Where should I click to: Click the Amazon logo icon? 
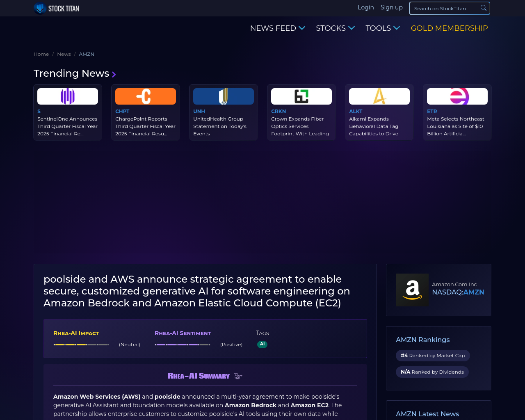pyautogui.click(x=412, y=290)
